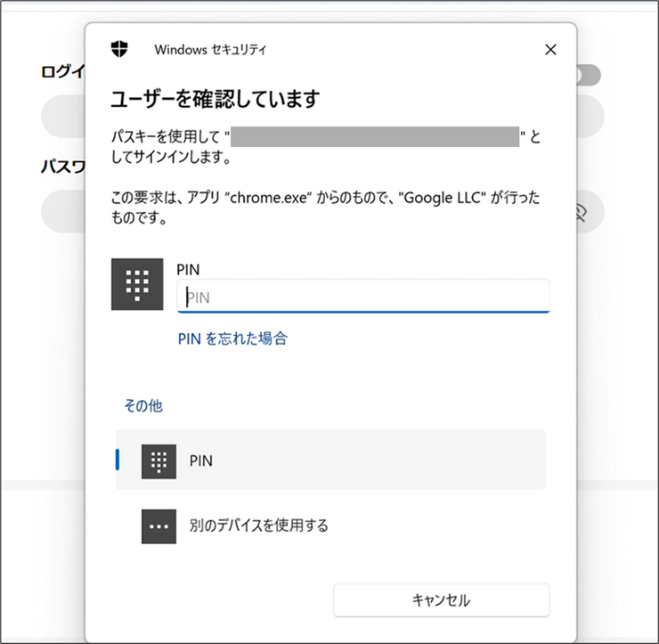
Task: Click the "Windows セキュリティ" title text
Action: pos(210,50)
